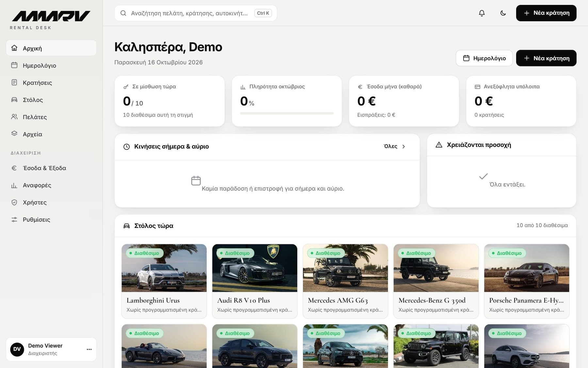Click '10 από 10 διαθέσιμα' text
The height and width of the screenshot is (368, 588).
542,225
